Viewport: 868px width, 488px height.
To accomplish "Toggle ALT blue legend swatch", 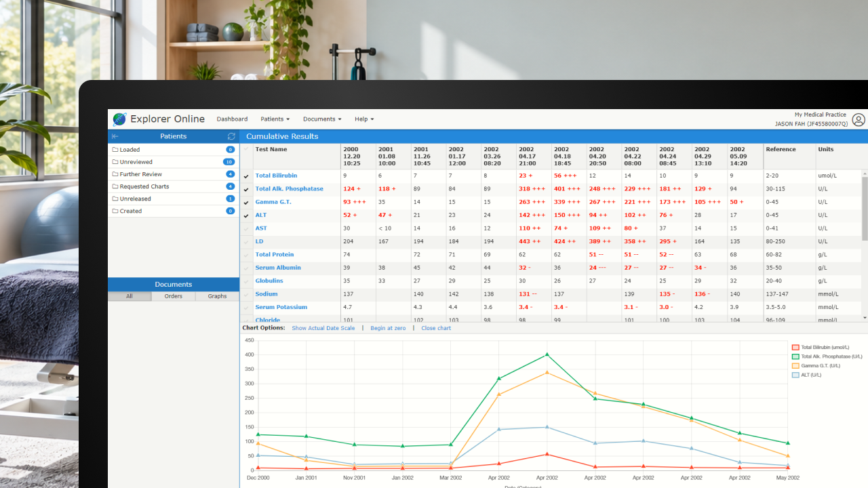I will click(795, 375).
